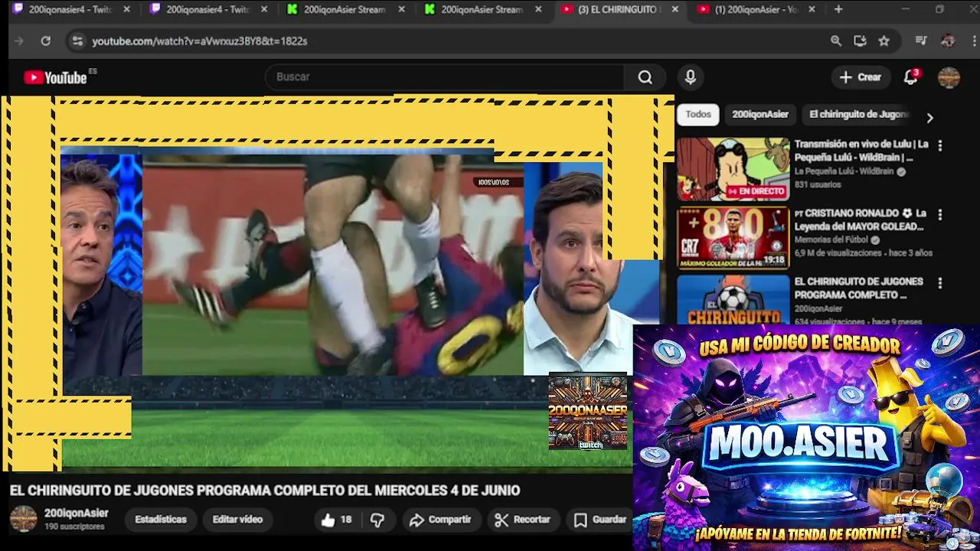Click the address bar URL
The width and height of the screenshot is (980, 551).
point(200,41)
